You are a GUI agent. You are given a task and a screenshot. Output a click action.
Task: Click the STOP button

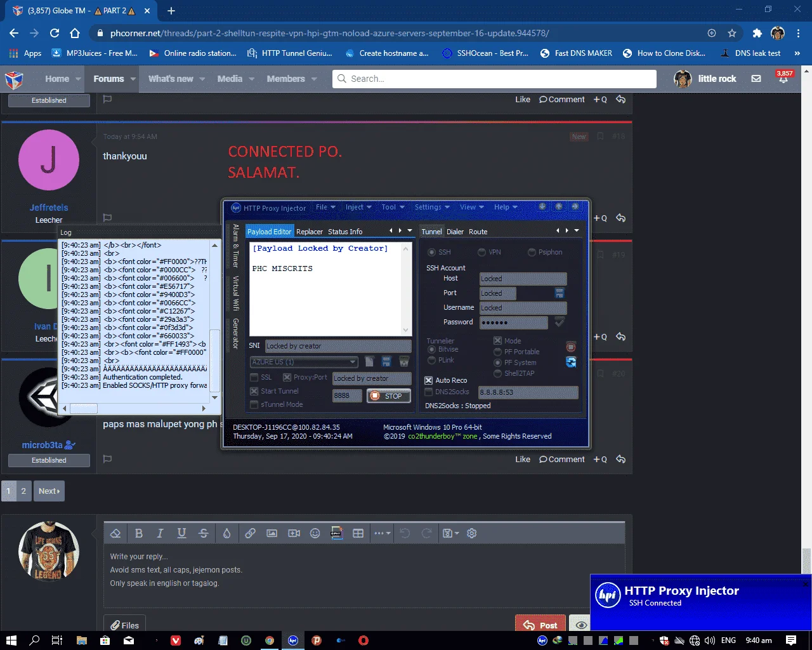point(388,395)
